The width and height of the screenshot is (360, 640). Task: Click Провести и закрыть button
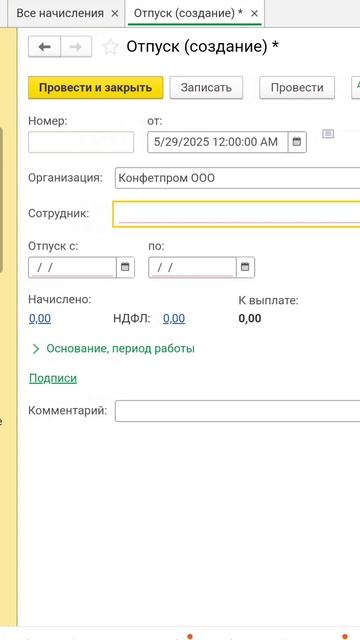(x=96, y=87)
